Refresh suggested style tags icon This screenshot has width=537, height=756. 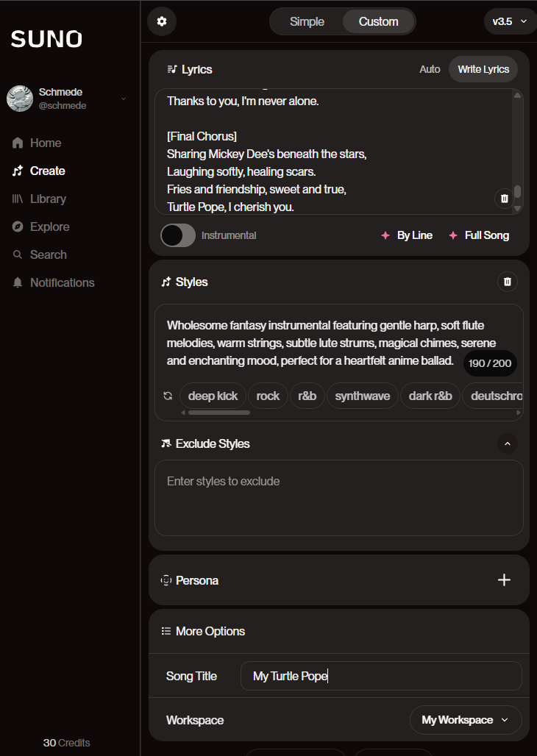coord(168,396)
